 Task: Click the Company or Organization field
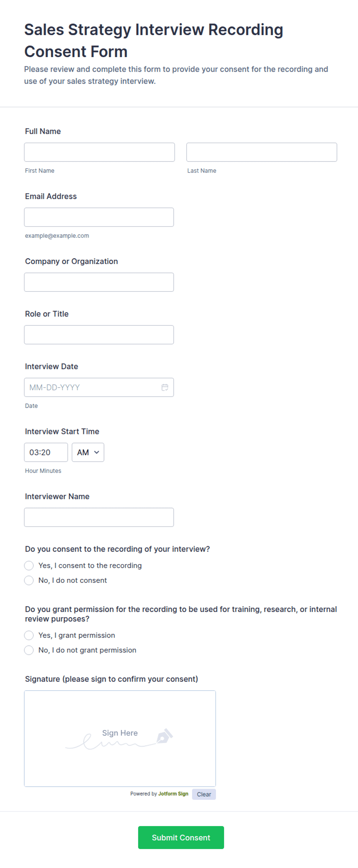click(99, 282)
